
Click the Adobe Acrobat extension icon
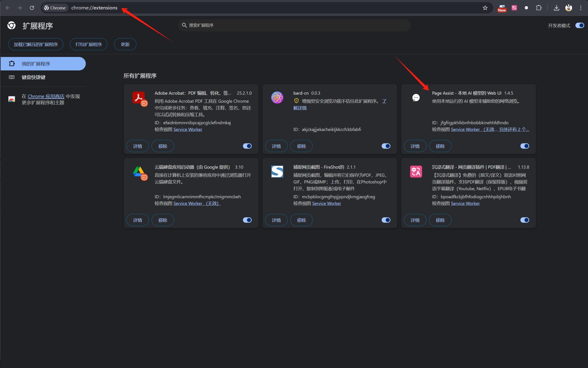140,99
